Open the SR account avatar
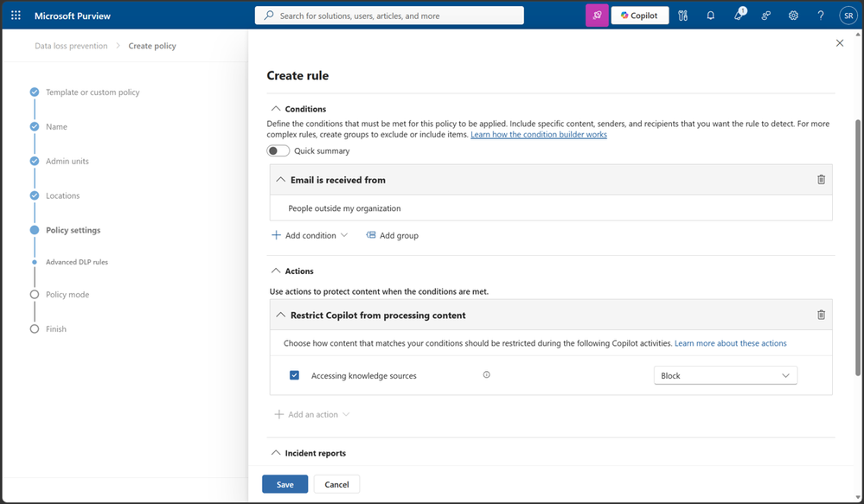Viewport: 864px width, 504px height. pos(848,16)
